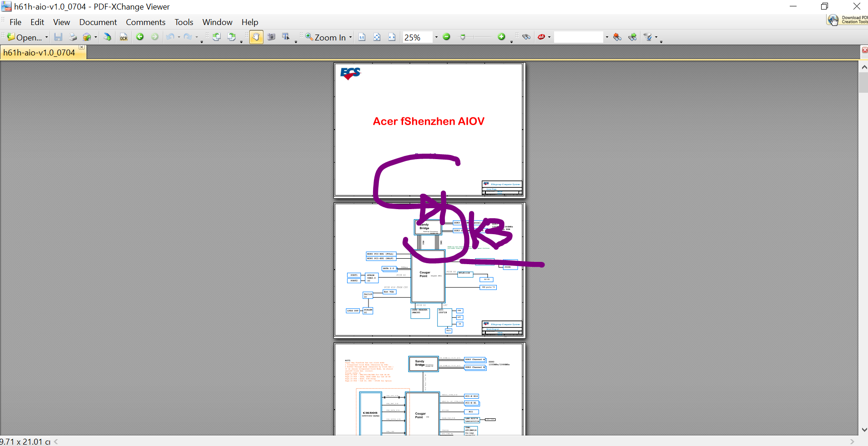Open Find with binoculars icon
Screen dimensions: 868x446
tap(526, 37)
